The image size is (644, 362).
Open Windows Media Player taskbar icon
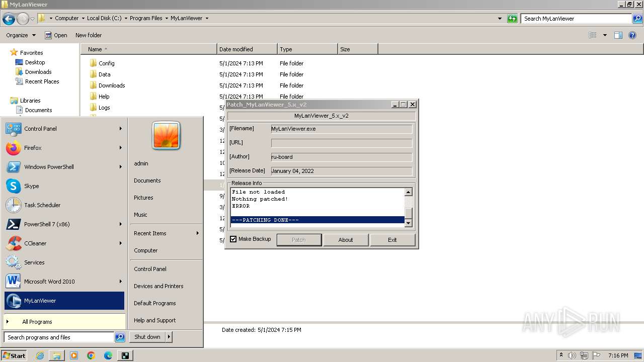74,355
